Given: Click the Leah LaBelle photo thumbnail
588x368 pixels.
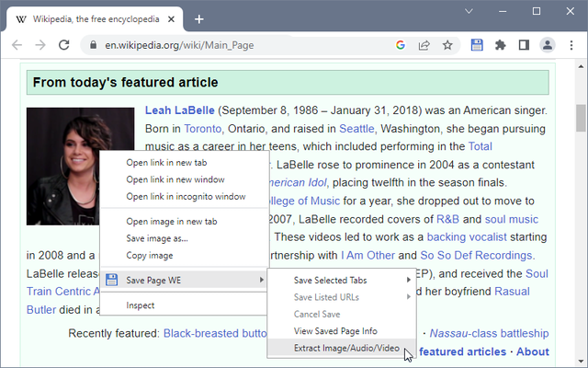Looking at the screenshot, I should [x=80, y=167].
